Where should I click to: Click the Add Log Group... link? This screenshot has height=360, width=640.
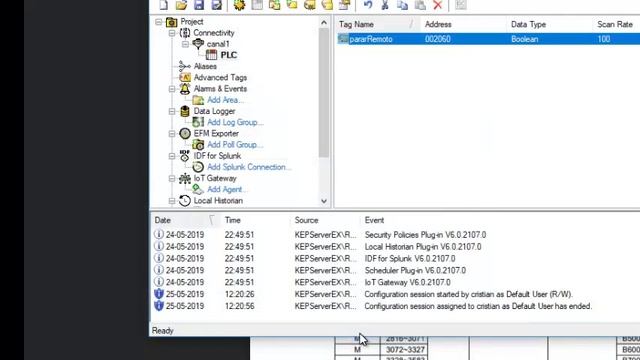(235, 122)
